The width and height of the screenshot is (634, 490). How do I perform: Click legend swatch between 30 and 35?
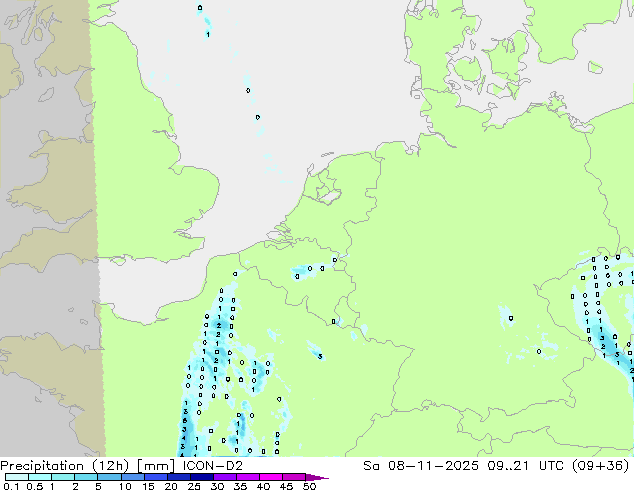coord(224,477)
